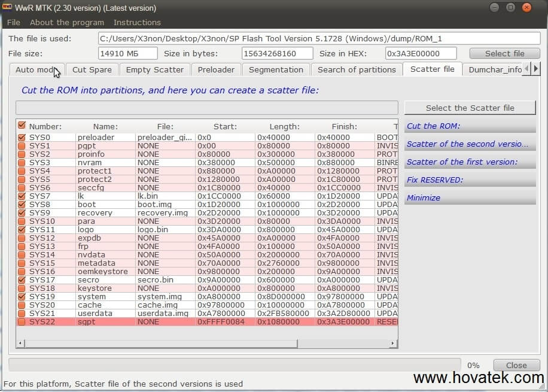Image resolution: width=548 pixels, height=392 pixels.
Task: Click the Minimize button in side panel
Action: click(470, 197)
